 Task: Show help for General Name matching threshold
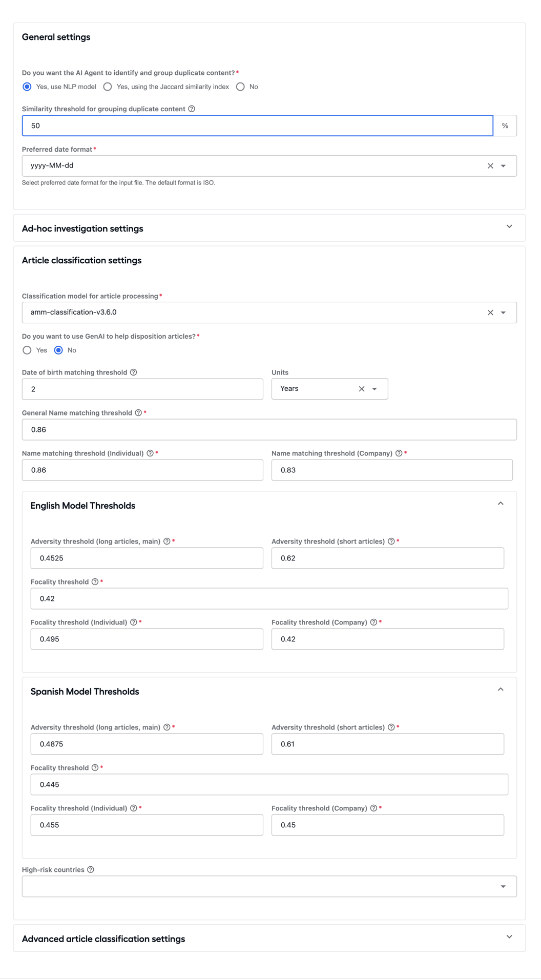click(138, 413)
